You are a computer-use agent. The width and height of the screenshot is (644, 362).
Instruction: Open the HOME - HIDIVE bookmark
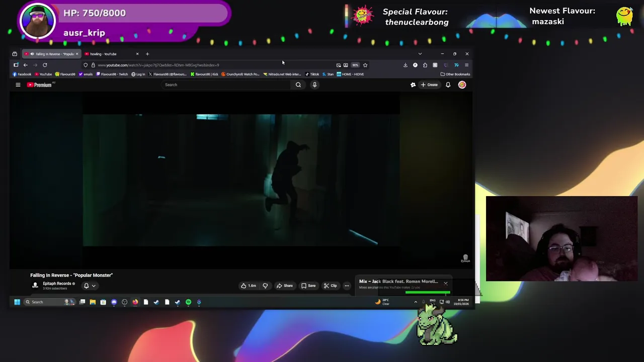click(x=350, y=74)
